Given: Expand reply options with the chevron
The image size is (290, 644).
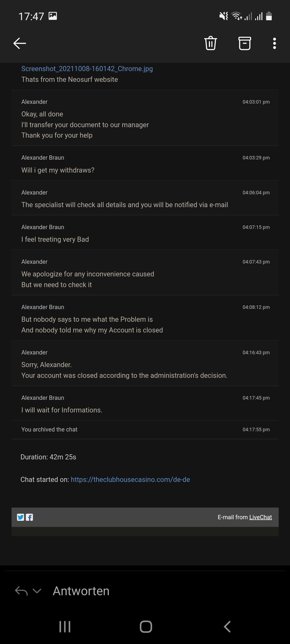Looking at the screenshot, I should tap(37, 591).
